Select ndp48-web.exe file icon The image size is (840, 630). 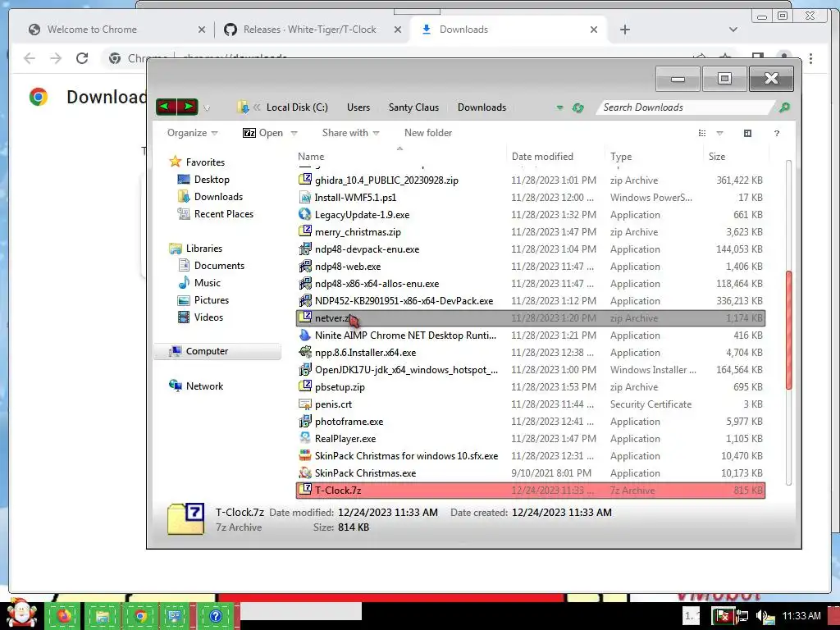click(305, 266)
